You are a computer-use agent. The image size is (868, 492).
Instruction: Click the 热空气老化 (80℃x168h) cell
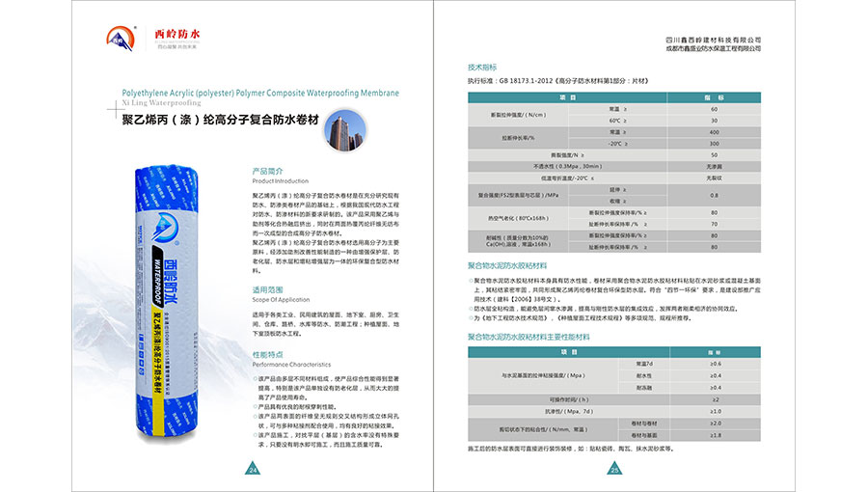518,218
